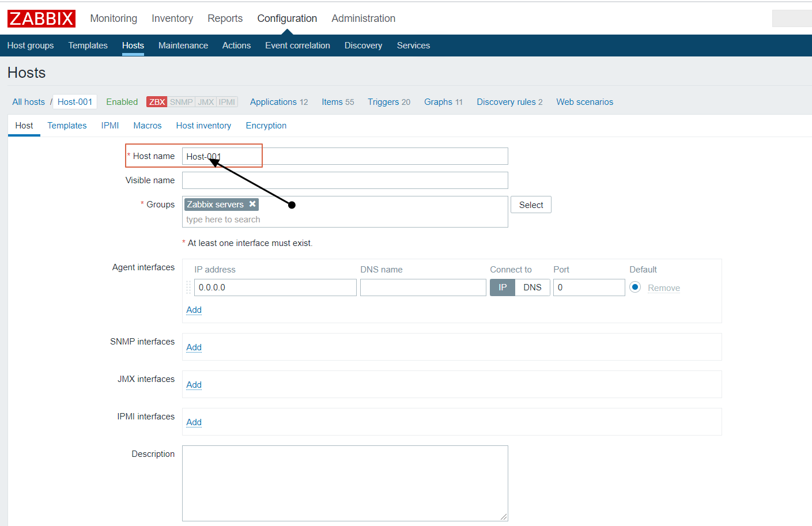Set agent interface connection to IP

[502, 287]
